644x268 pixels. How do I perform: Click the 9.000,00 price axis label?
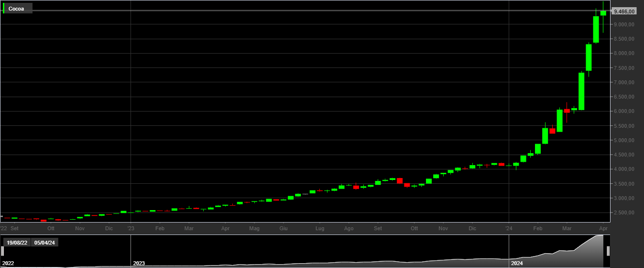pos(624,24)
